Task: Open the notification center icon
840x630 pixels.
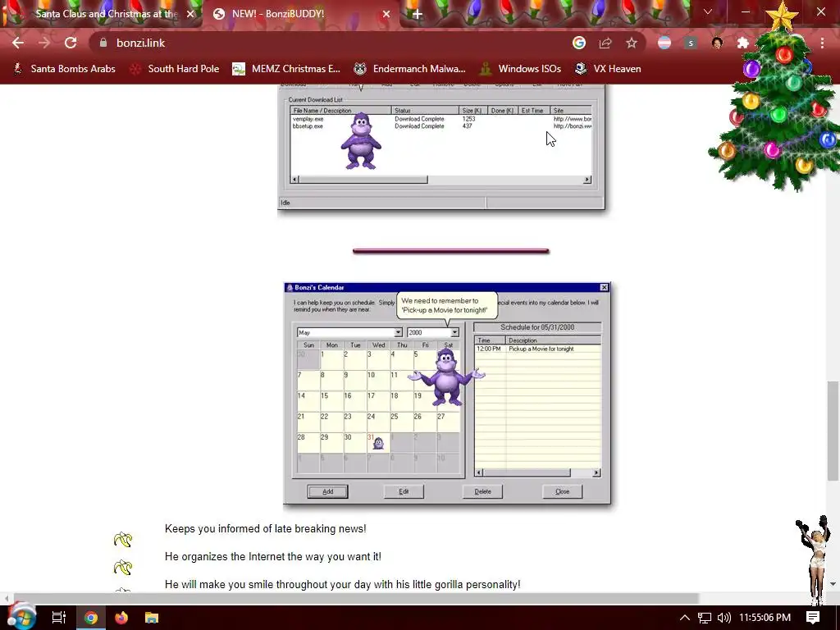Action: (x=813, y=618)
